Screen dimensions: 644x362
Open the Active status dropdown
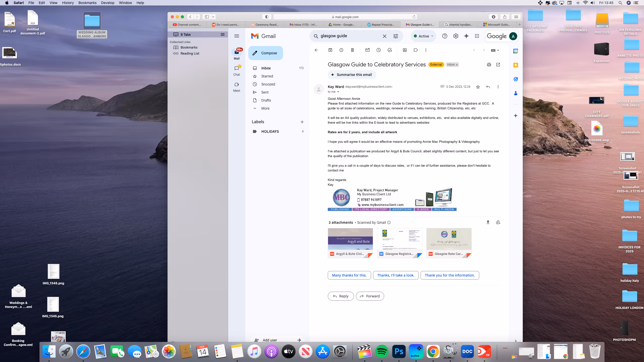coord(424,36)
